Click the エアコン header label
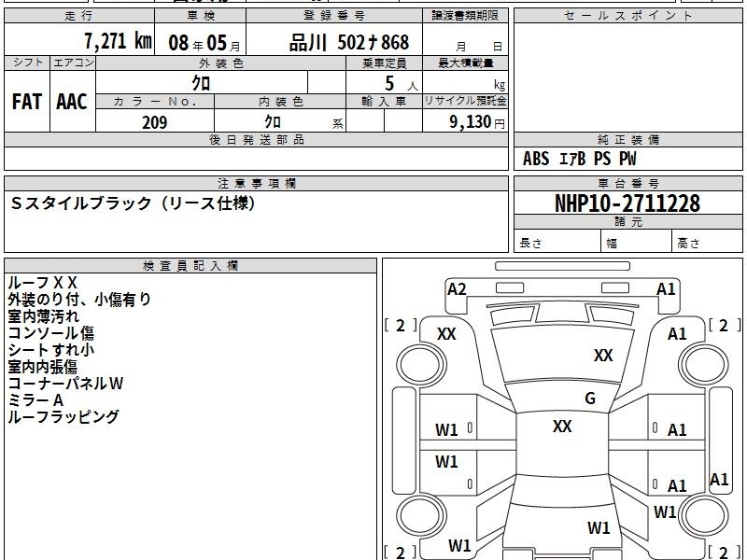The width and height of the screenshot is (747, 560). [x=74, y=63]
